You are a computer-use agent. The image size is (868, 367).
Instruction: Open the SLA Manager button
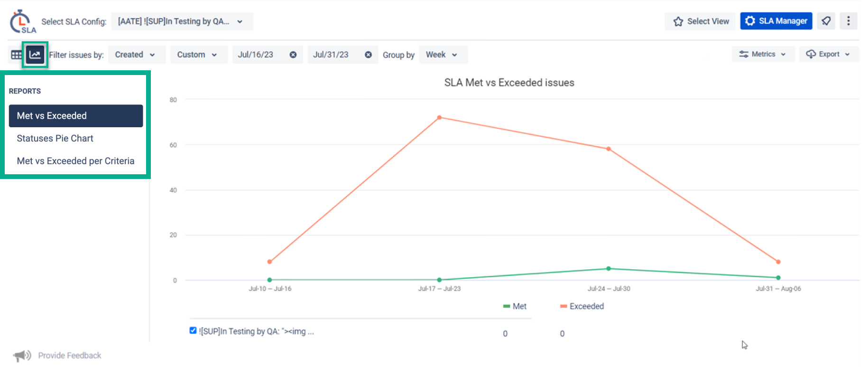[x=776, y=21]
